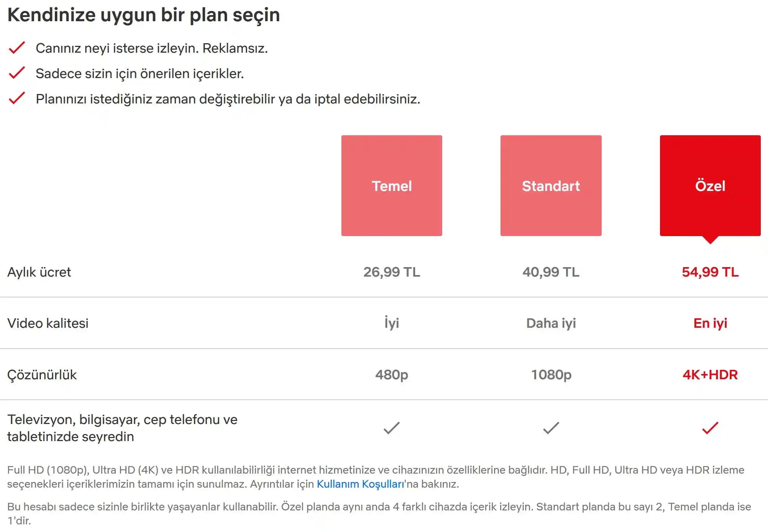768x532 pixels.
Task: Choose the Özel plan with 4K+HDR
Action: (x=710, y=186)
